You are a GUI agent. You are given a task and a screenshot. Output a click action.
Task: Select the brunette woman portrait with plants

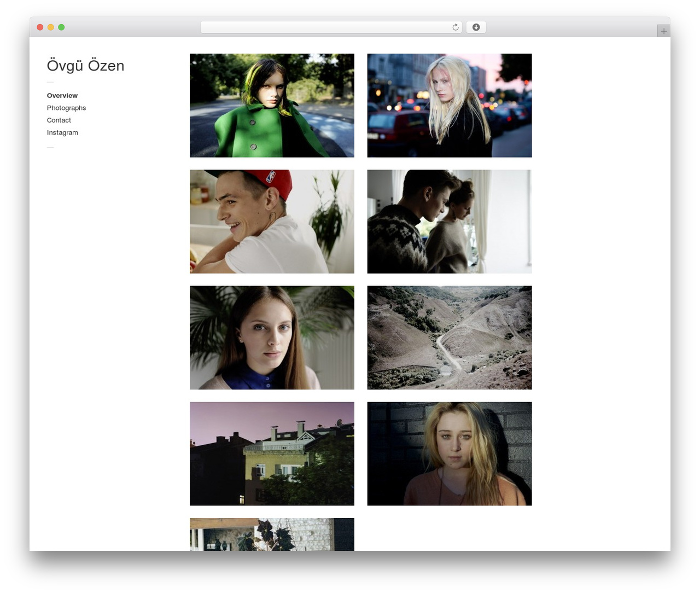coord(272,338)
